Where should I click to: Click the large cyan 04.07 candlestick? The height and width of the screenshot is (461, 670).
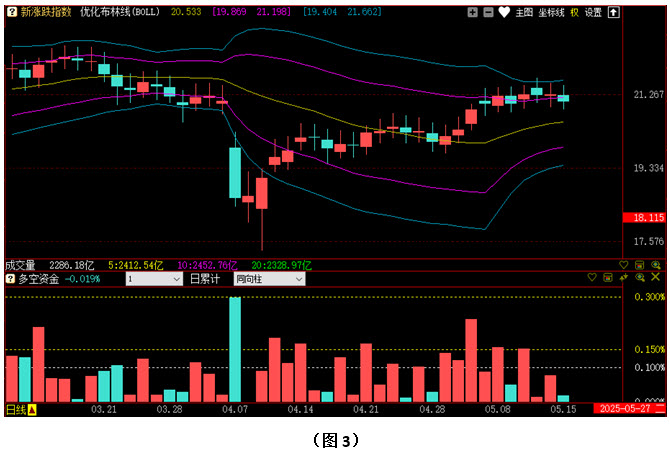pos(235,173)
